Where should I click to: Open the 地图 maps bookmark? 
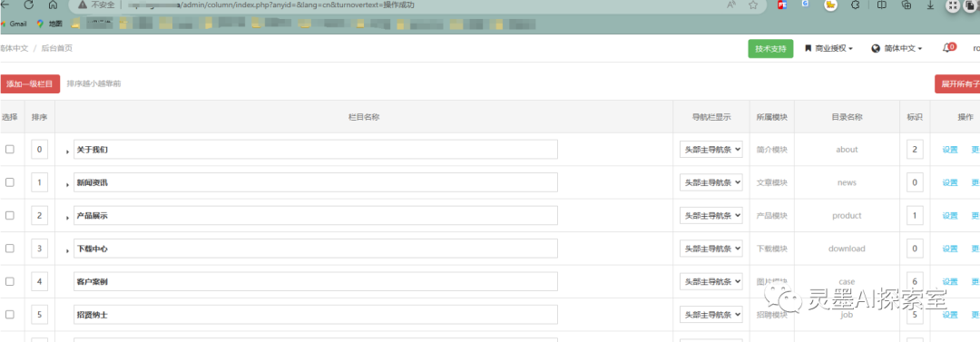coord(50,24)
